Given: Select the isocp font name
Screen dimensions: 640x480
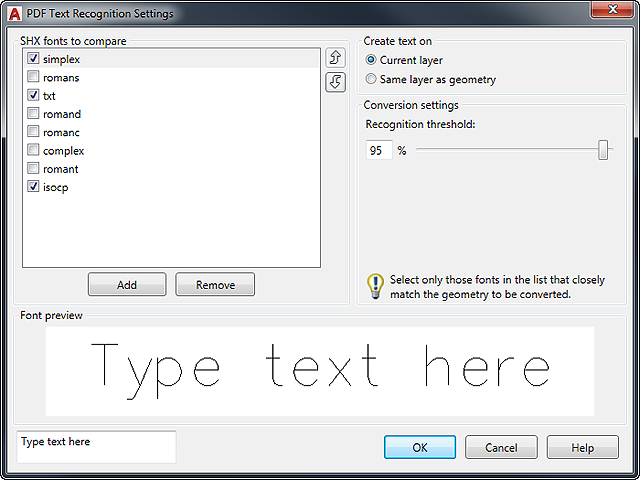Looking at the screenshot, I should [x=56, y=188].
